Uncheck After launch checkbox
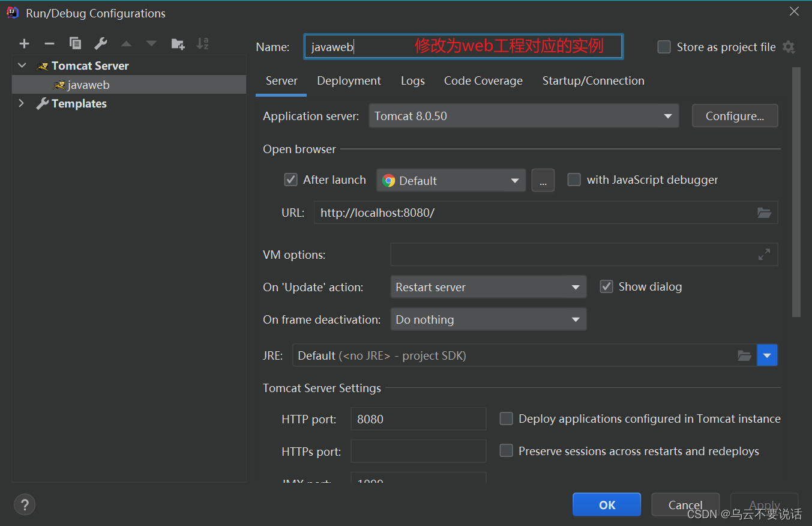Image resolution: width=812 pixels, height=526 pixels. (291, 180)
